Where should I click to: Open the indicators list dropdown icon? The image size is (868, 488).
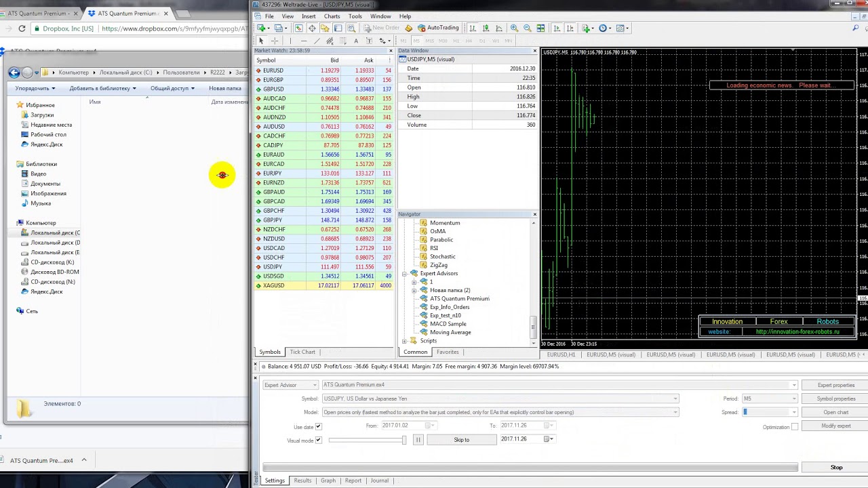[x=589, y=28]
